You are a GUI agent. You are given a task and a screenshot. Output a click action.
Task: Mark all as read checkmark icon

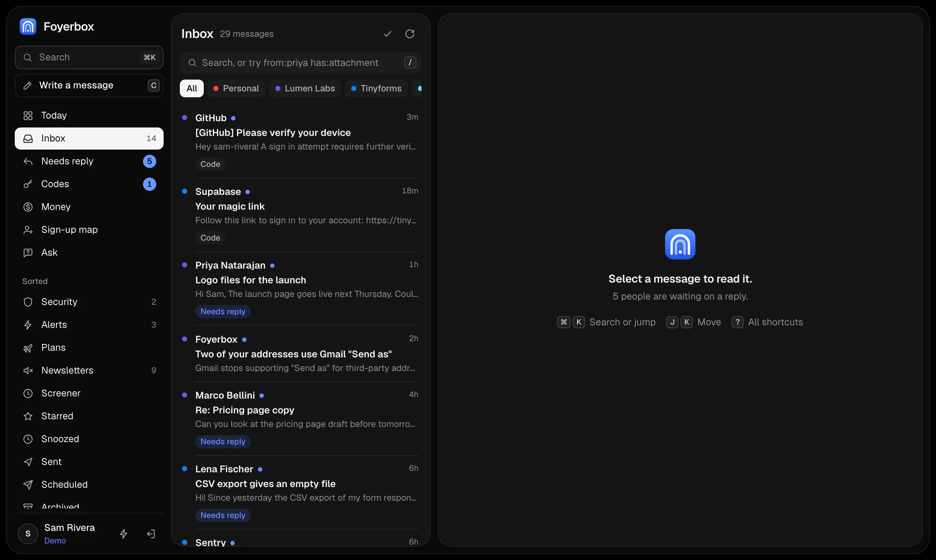[387, 34]
